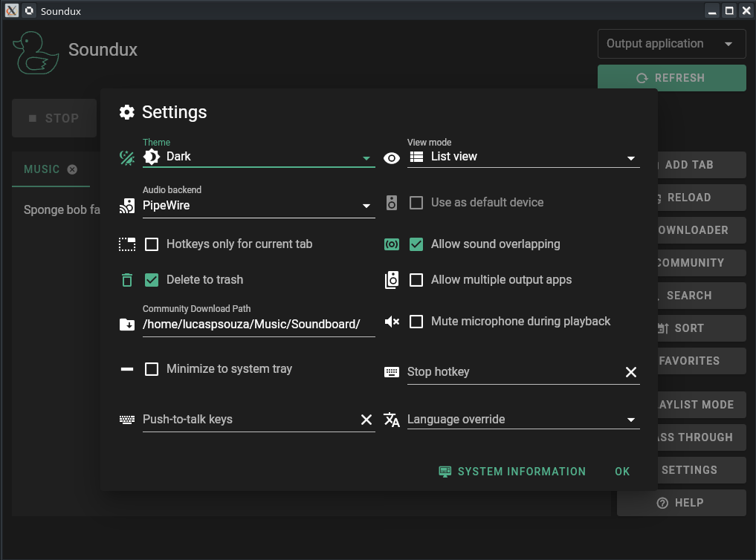Open the View mode dropdown showing List view
The image size is (756, 560).
[x=523, y=157]
